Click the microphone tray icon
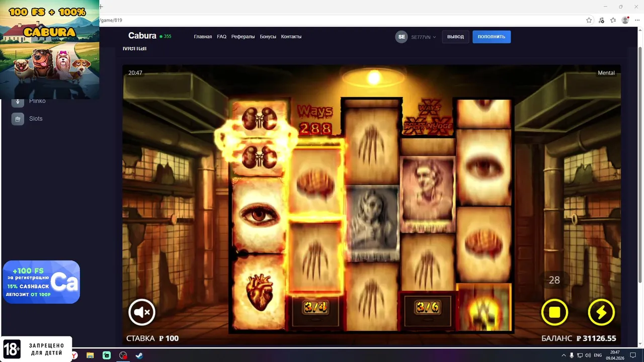 (x=572, y=355)
